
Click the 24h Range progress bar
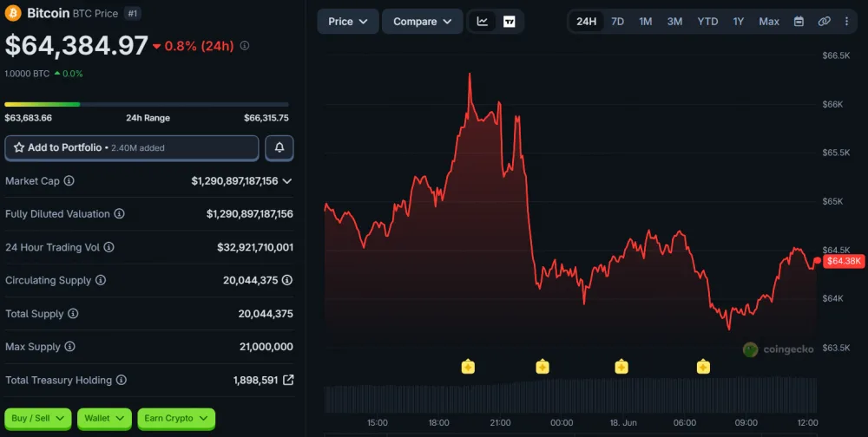click(147, 104)
